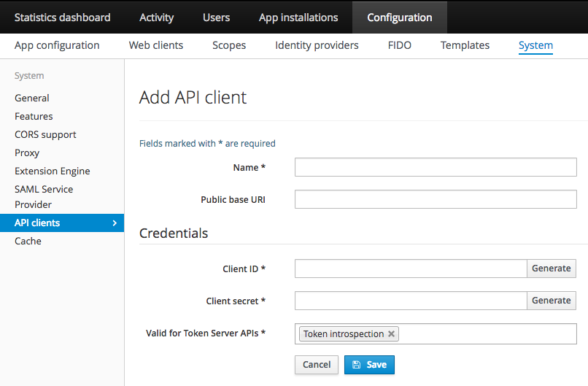Screen dimensions: 588x386
Task: Open Web clients sub-tab
Action: click(156, 45)
